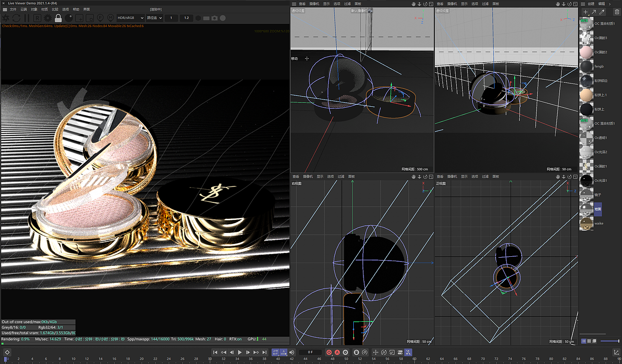Open the 界面 menu in Live Viewer
Viewport: 622px width, 364px height.
pyautogui.click(x=86, y=9)
